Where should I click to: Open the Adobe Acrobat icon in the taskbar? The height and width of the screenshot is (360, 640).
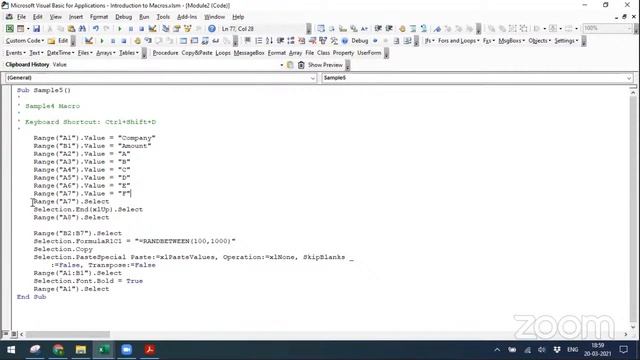[x=149, y=350]
